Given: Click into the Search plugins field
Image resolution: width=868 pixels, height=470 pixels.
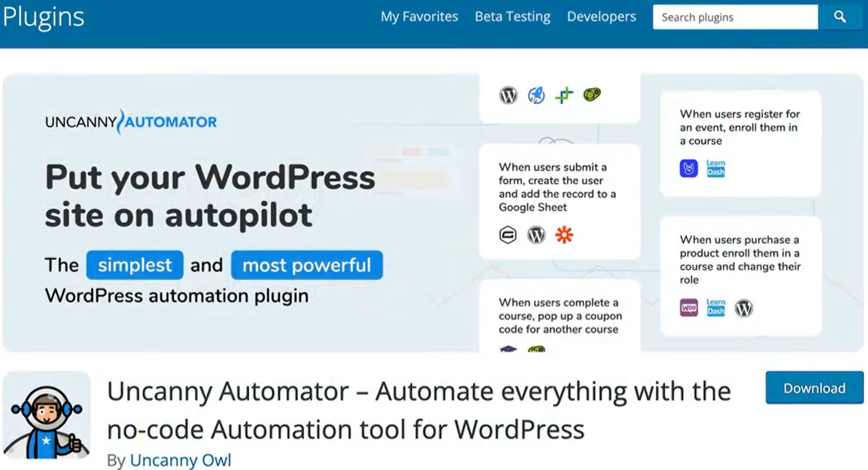Looking at the screenshot, I should point(735,17).
